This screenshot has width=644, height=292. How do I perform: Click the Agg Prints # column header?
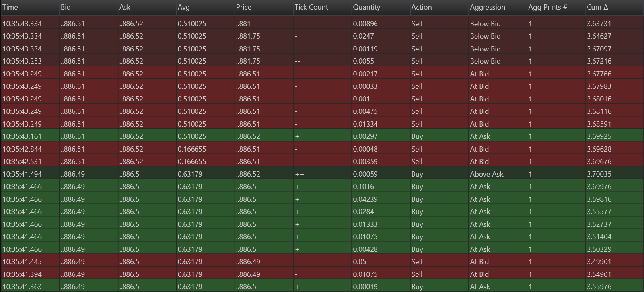548,7
